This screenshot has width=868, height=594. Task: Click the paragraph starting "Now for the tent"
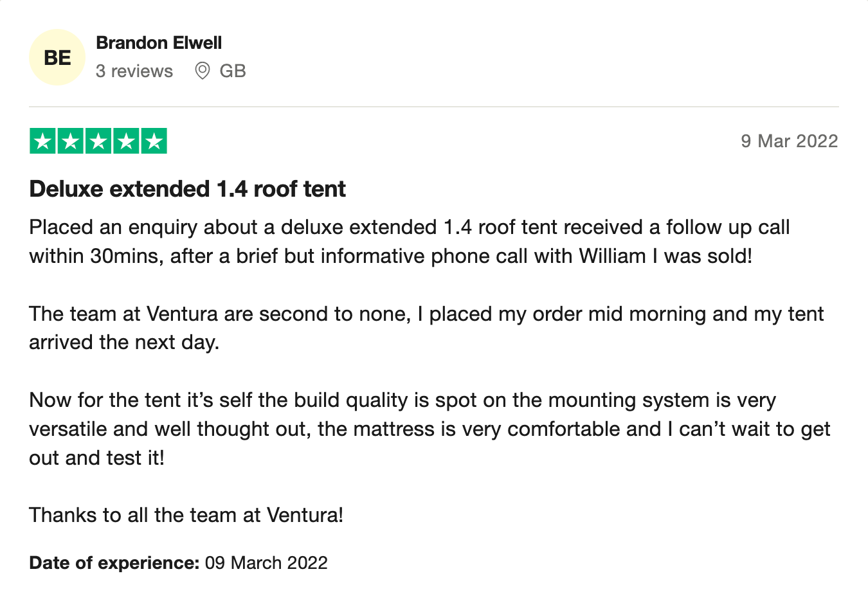(x=429, y=429)
